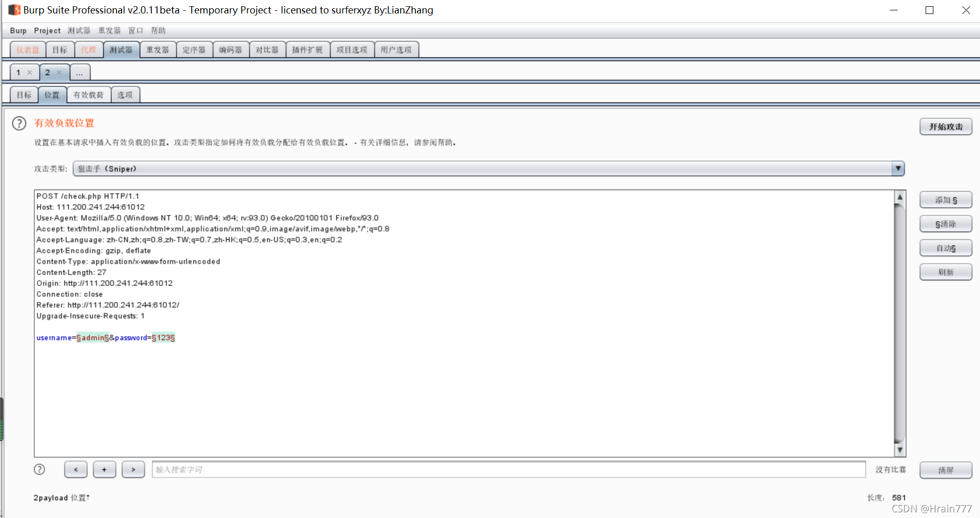Click the 2payload 位置 status text
Screen dimensions: 980x518
tap(62, 498)
